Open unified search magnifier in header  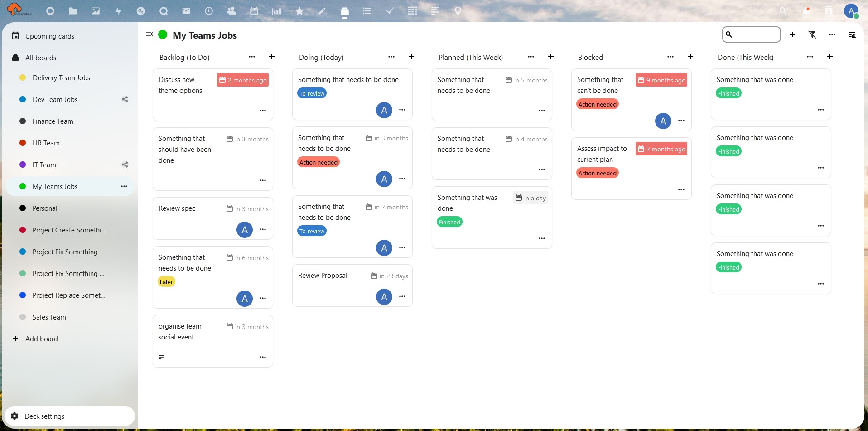coord(783,11)
